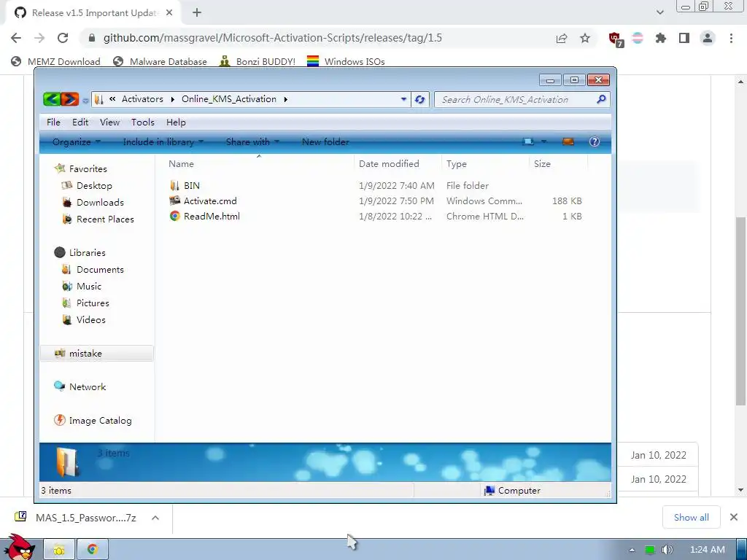Open the Chrome side panel icon
Image resolution: width=747 pixels, height=560 pixels.
pyautogui.click(x=684, y=38)
